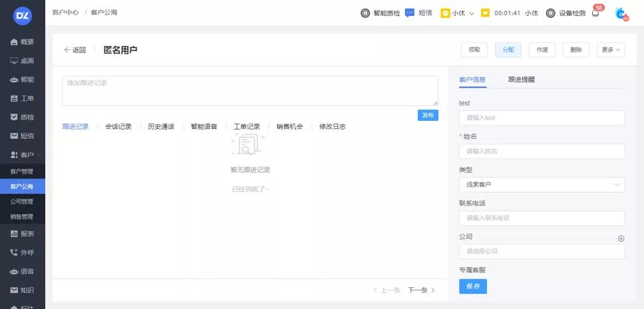The image size is (644, 309).
Task: Select the 会话记录 tab
Action: coord(118,126)
